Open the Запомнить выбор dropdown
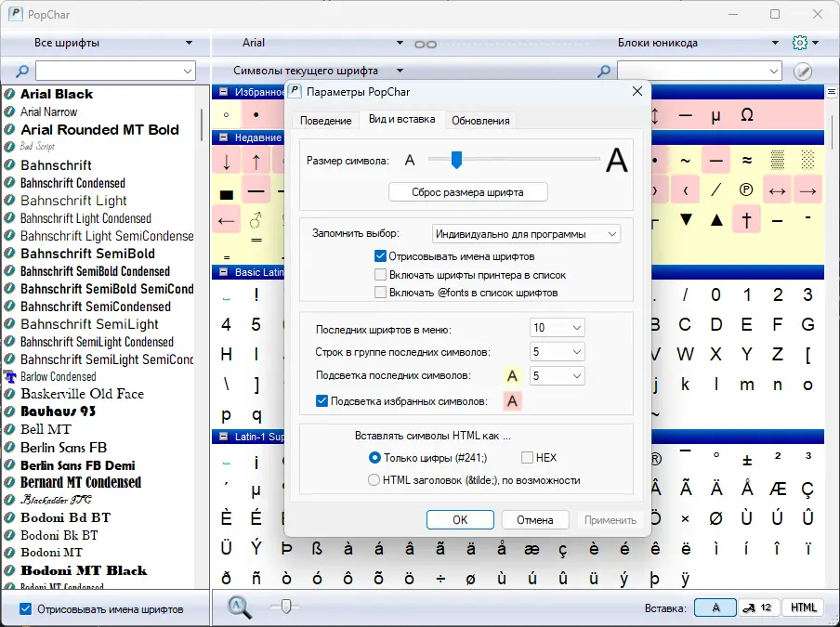The image size is (840, 627). pos(526,234)
